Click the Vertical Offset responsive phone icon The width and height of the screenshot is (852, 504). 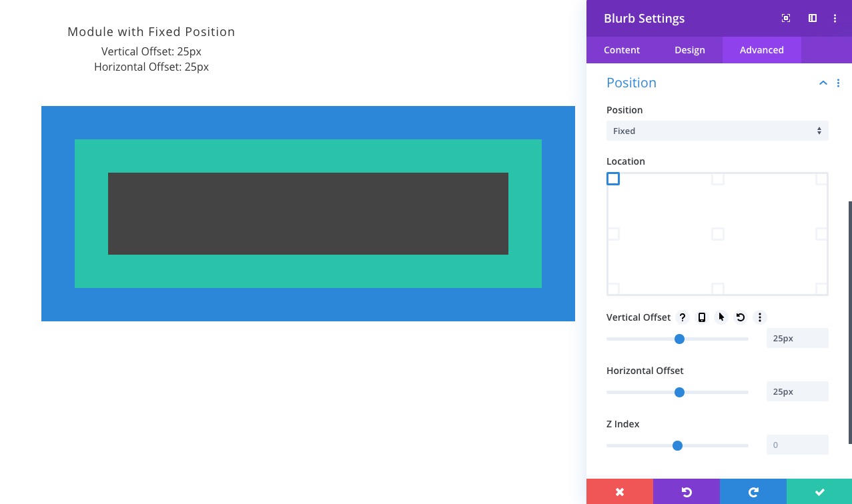click(x=702, y=317)
